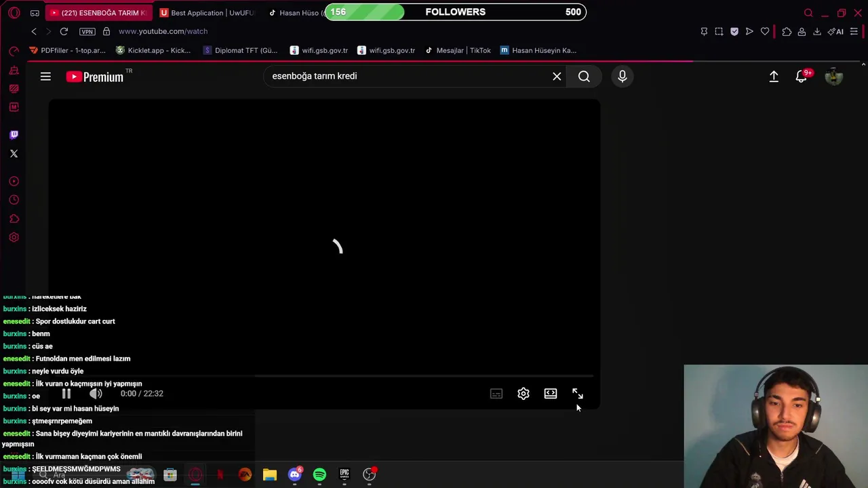Open the history clock icon in sidebar
Screen dimensions: 868x488
(x=14, y=200)
